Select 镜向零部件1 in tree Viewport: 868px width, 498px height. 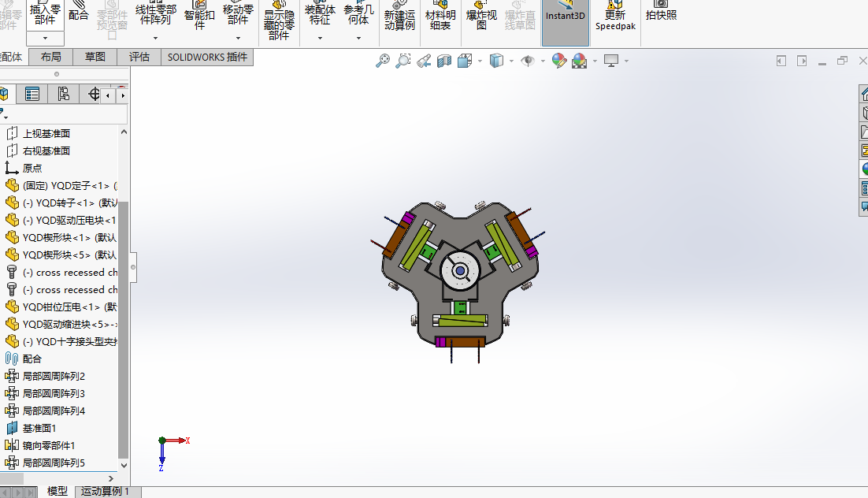tap(49, 445)
